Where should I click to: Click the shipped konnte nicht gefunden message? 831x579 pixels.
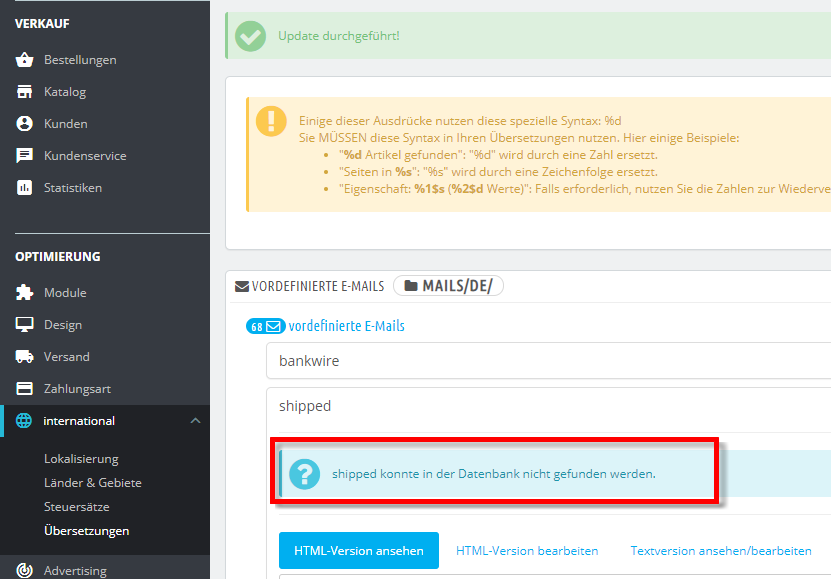pyautogui.click(x=494, y=474)
